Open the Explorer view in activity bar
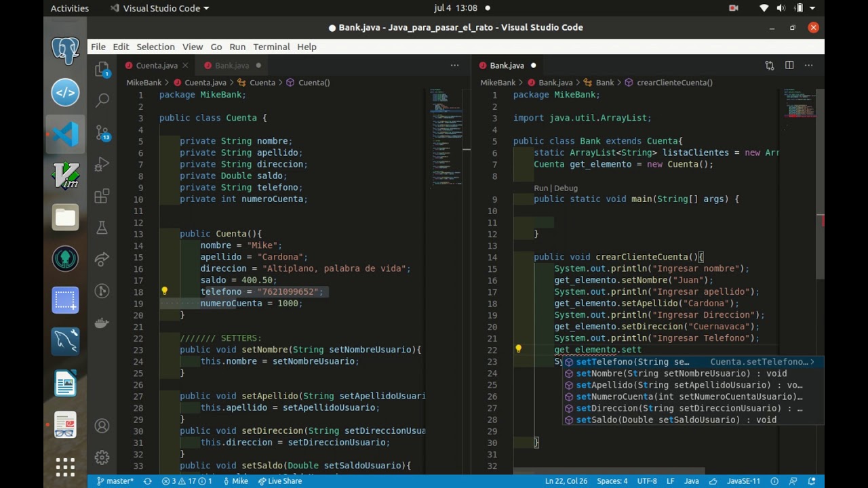Screen dimensions: 868x488 coord(102,70)
